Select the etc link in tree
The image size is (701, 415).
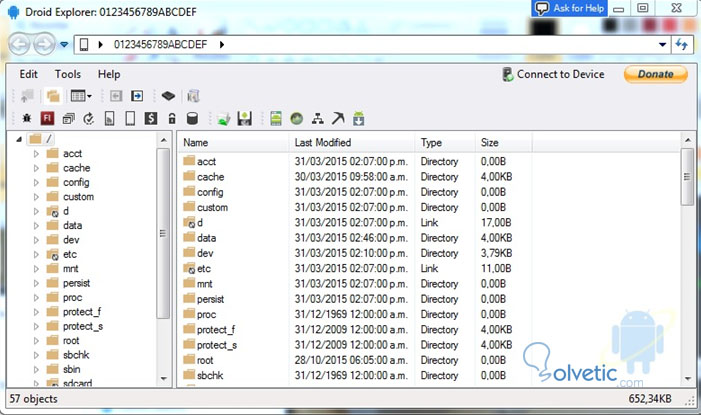[70, 254]
